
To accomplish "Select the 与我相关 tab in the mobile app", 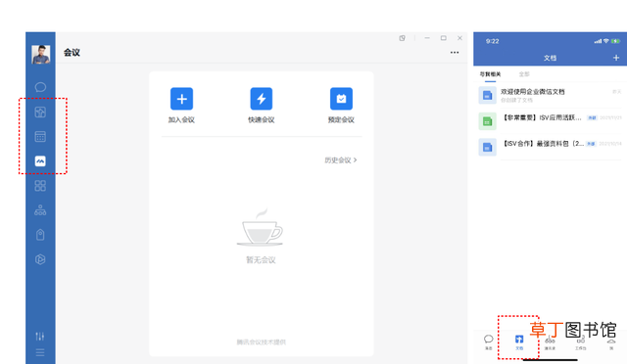I will 490,74.
